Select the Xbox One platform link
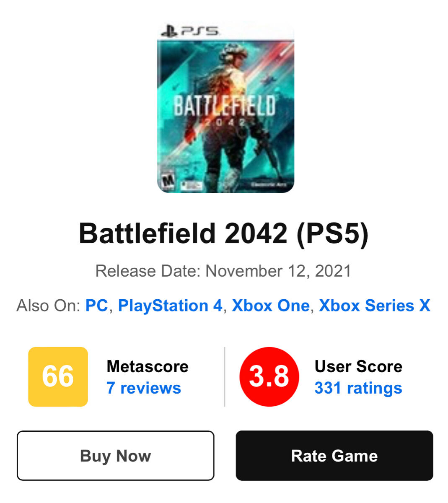The image size is (448, 503). tap(271, 306)
